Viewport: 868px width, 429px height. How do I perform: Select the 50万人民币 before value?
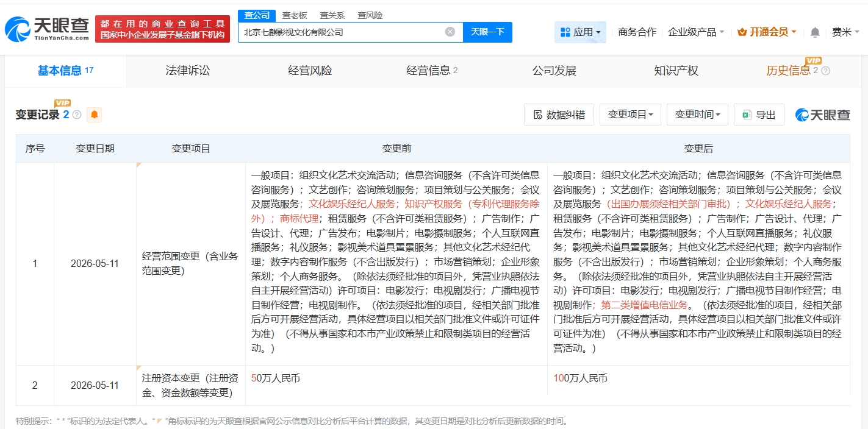(276, 378)
